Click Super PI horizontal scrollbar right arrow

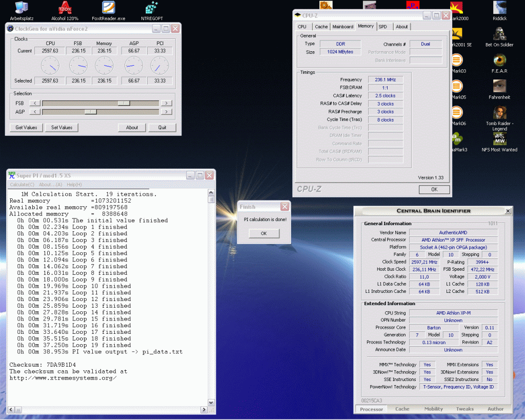coord(204,410)
